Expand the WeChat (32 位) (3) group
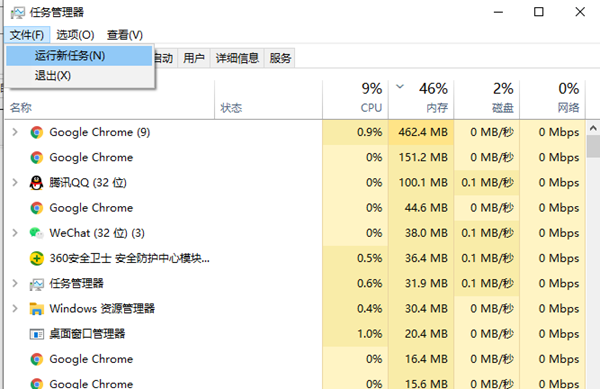This screenshot has width=600, height=389. coord(15,233)
